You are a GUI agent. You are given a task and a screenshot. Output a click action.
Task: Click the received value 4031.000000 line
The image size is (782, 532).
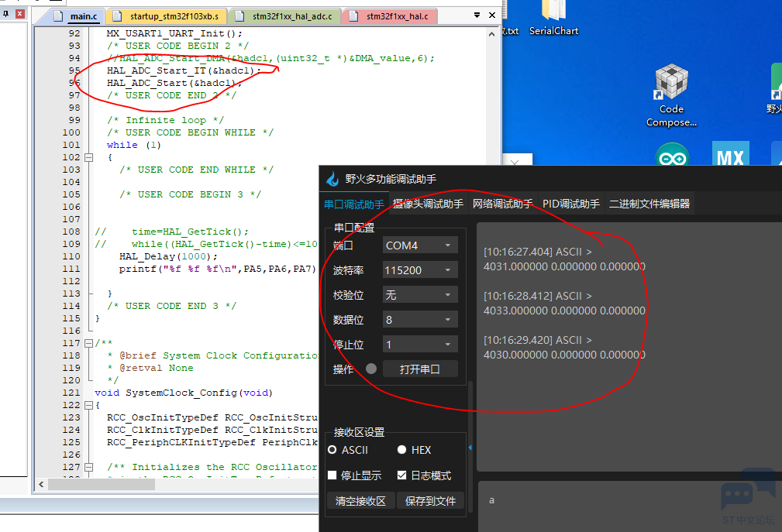click(x=564, y=266)
